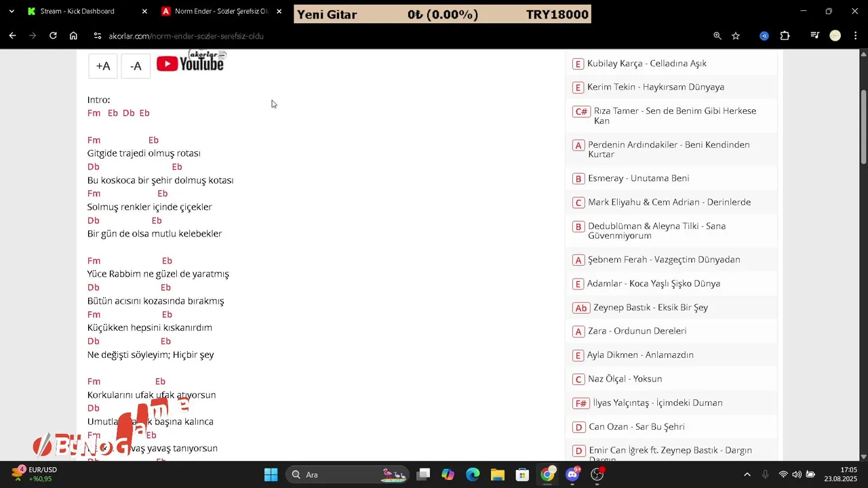Open Esmeray - Unutama Beni

[638, 178]
